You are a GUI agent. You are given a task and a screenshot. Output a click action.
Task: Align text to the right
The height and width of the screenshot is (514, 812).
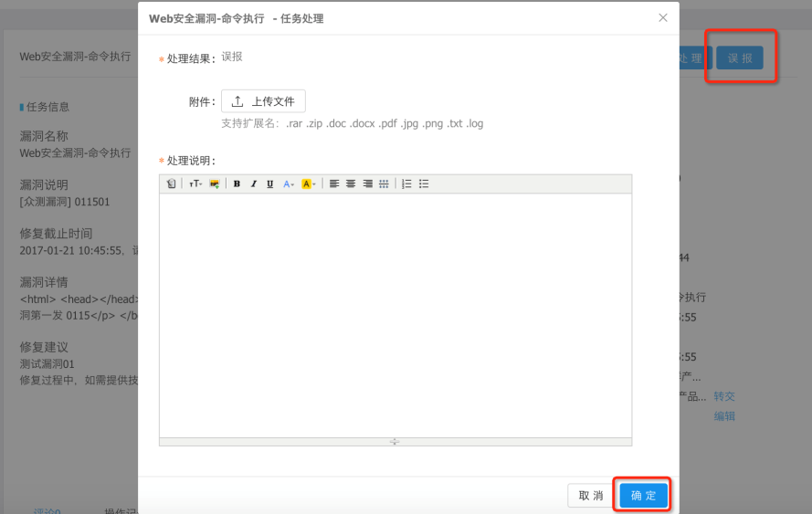367,184
